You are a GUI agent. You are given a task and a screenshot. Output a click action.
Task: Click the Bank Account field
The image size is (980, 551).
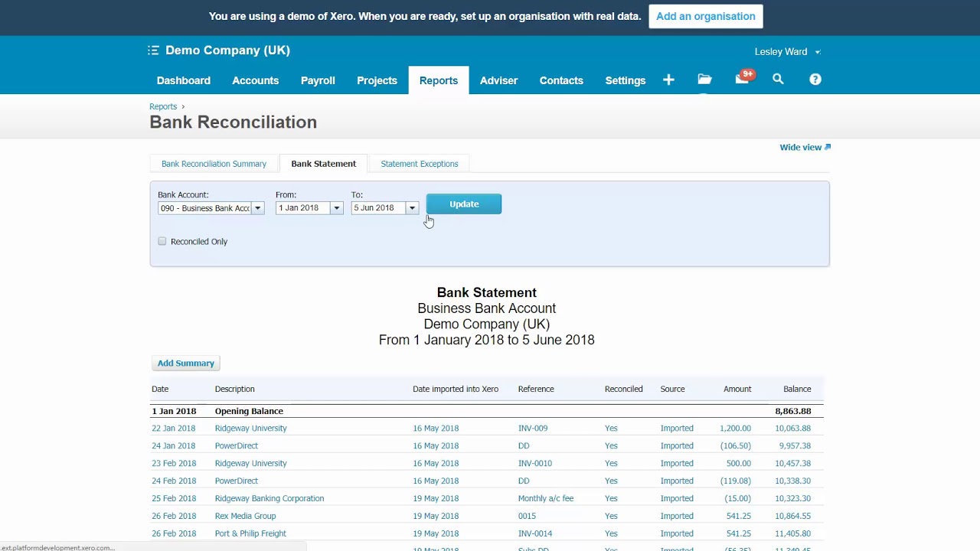click(x=205, y=208)
